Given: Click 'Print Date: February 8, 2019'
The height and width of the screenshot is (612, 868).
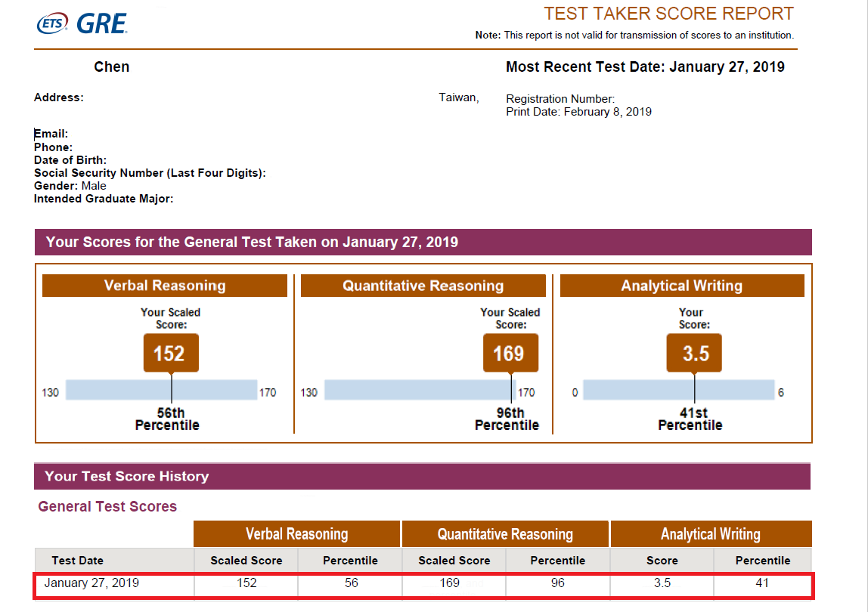Looking at the screenshot, I should coord(578,112).
